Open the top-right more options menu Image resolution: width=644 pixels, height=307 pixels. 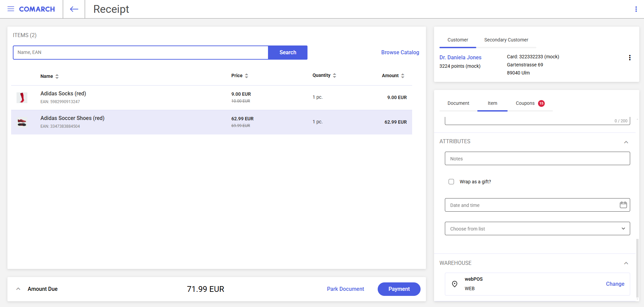point(636,9)
